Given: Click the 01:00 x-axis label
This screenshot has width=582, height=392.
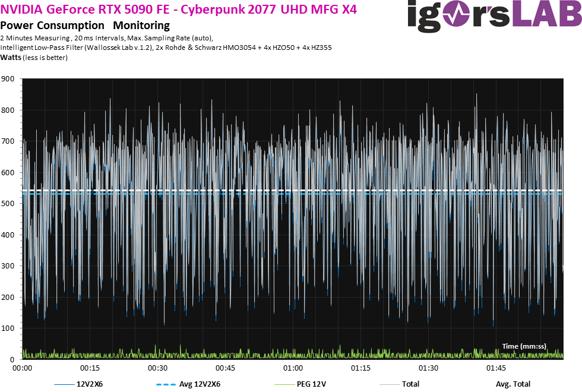Looking at the screenshot, I should pyautogui.click(x=293, y=368).
